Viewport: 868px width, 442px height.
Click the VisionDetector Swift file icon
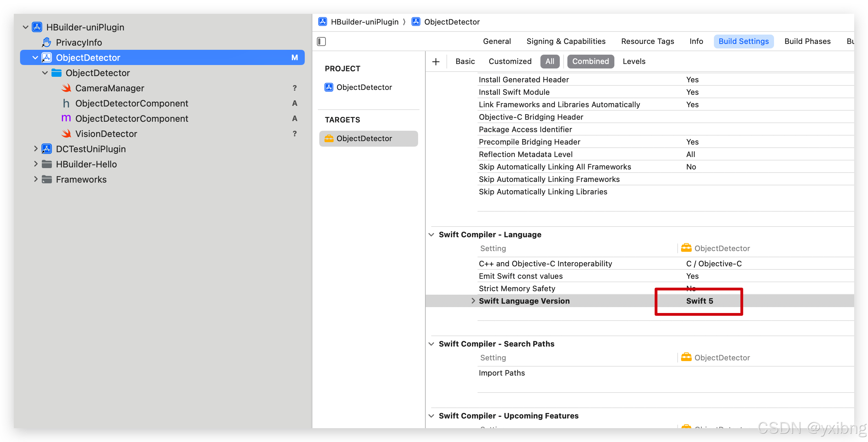(66, 134)
